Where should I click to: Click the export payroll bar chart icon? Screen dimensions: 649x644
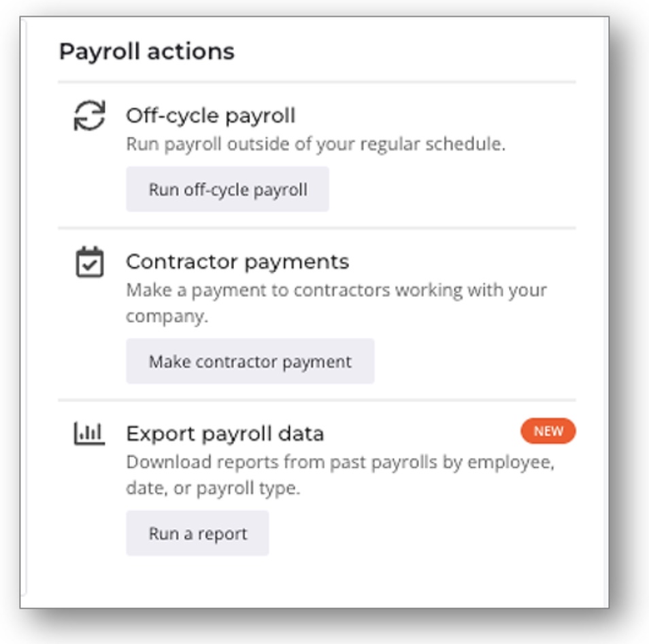click(x=89, y=433)
